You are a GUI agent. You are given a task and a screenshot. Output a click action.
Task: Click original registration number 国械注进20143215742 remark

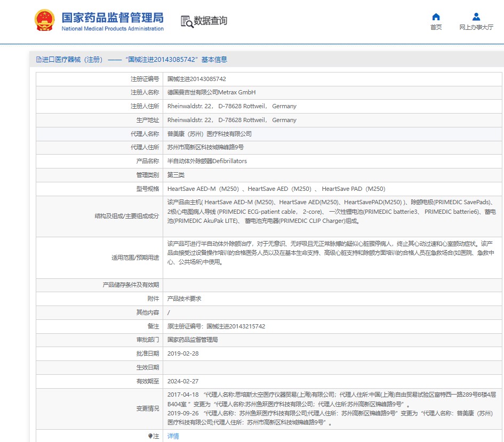(x=216, y=326)
